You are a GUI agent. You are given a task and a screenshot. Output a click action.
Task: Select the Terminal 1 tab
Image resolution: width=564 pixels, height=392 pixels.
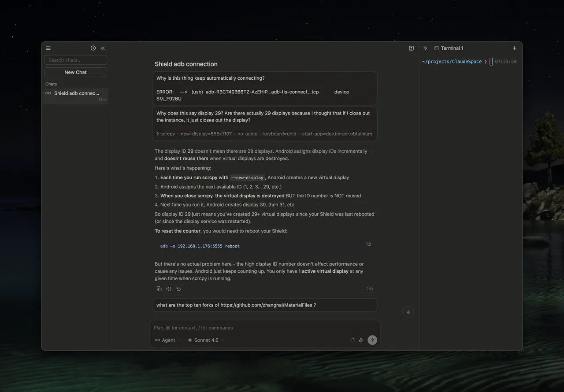point(449,48)
